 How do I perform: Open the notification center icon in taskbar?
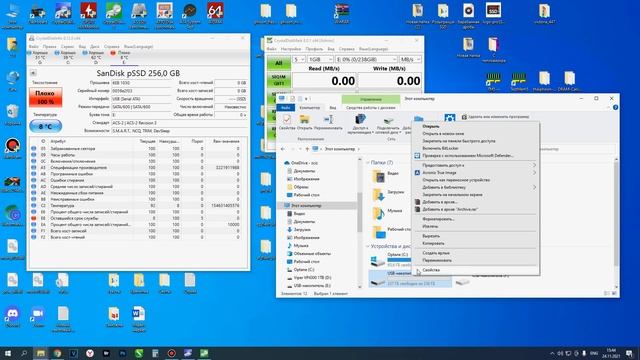point(629,353)
